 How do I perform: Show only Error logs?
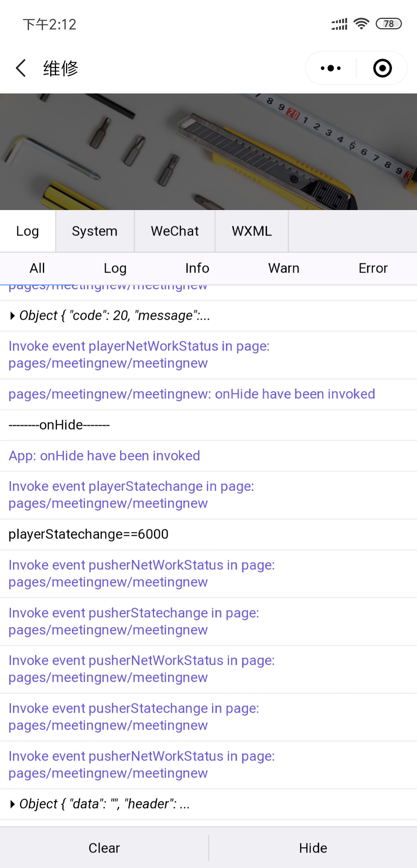pyautogui.click(x=373, y=268)
